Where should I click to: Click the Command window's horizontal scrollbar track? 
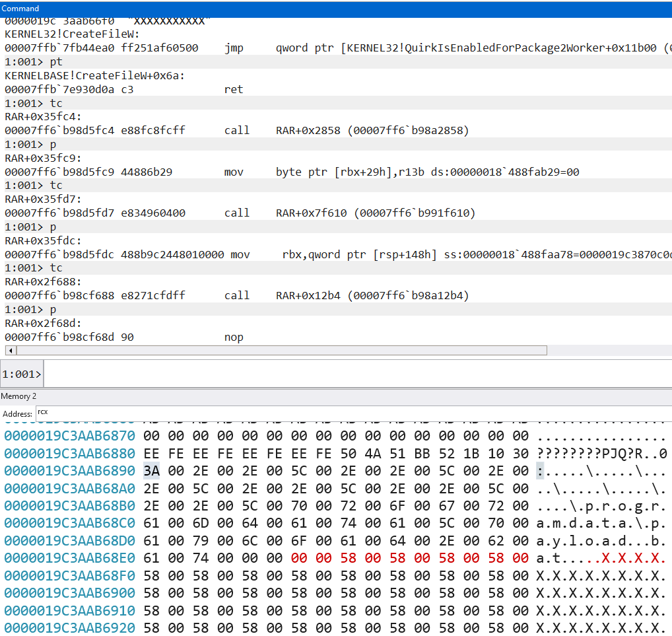(281, 351)
